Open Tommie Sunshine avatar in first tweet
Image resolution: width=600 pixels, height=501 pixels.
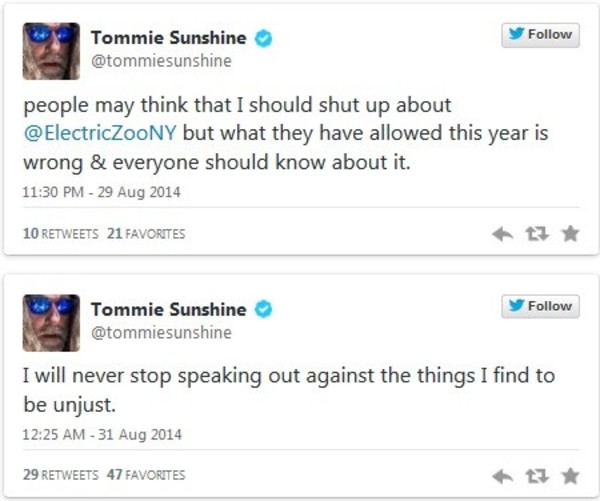click(x=51, y=51)
